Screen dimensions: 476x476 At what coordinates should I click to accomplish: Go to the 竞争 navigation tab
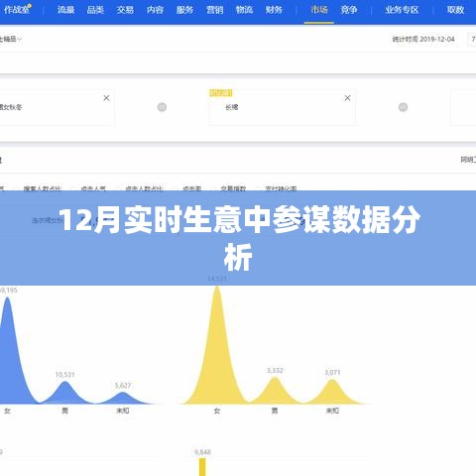(x=349, y=10)
